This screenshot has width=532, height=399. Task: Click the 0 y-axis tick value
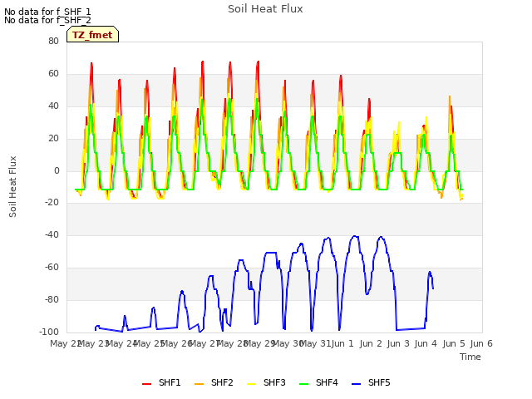pos(57,171)
